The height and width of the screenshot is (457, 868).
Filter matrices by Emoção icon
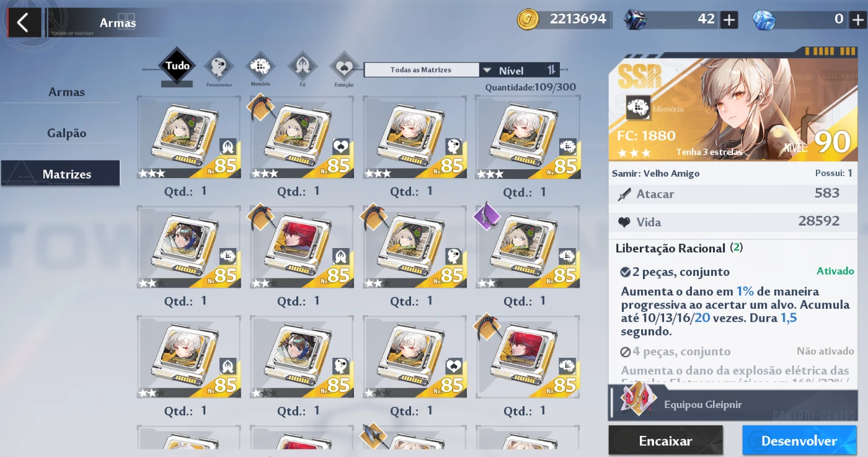(344, 66)
